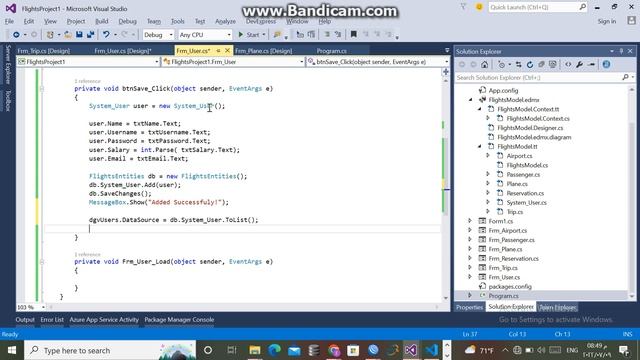Collapse the FlightsModel.tt node
The width and height of the screenshot is (640, 360).
pos(480,146)
